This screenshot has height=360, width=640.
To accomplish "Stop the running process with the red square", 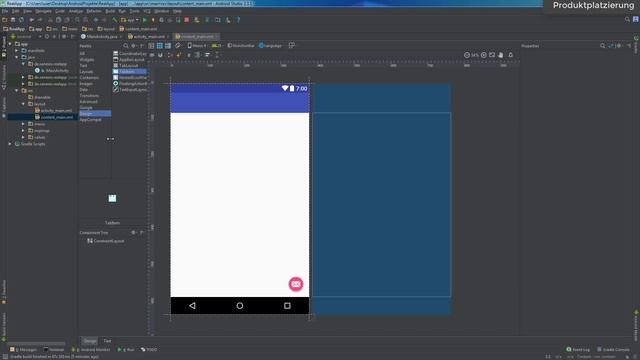I will tap(187, 20).
